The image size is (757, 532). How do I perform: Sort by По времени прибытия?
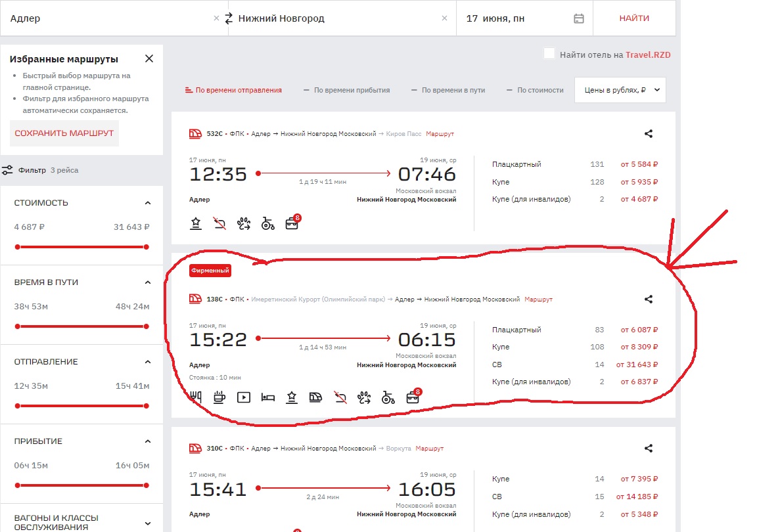coord(346,90)
